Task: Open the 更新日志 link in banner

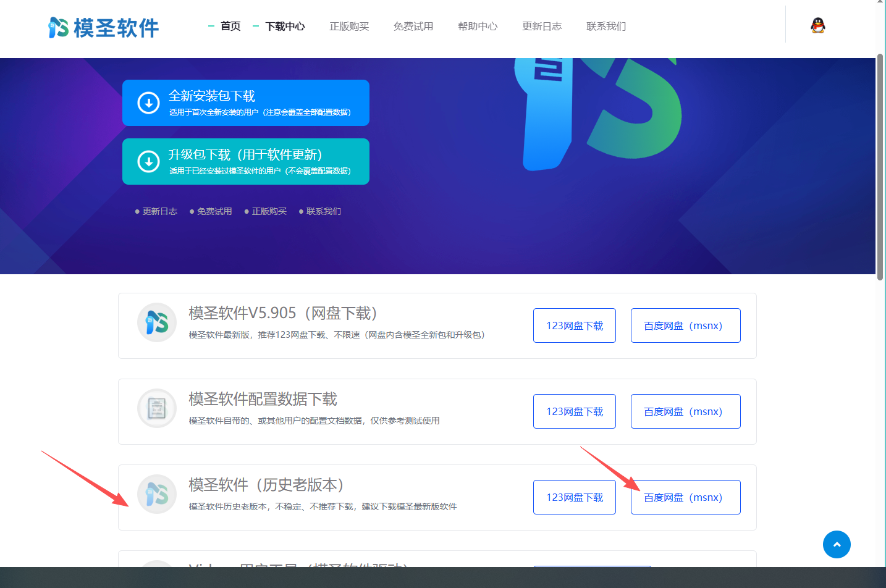Action: point(160,211)
